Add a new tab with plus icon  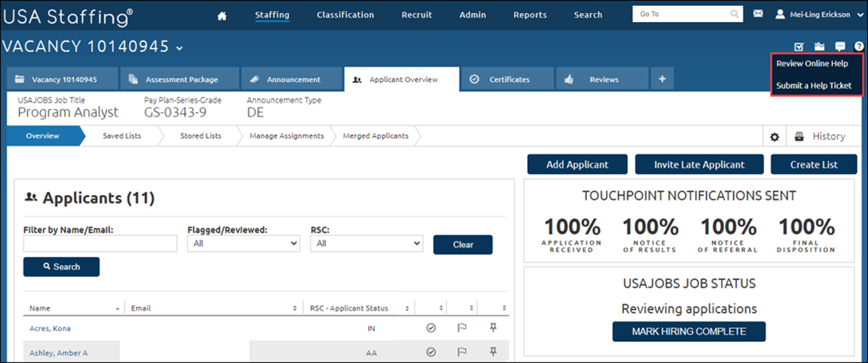point(662,79)
